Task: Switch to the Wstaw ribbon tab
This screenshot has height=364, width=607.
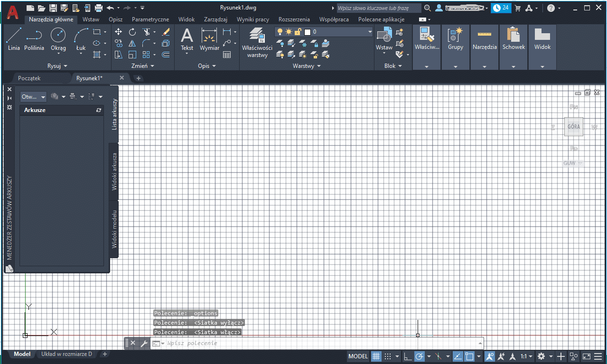Action: [91, 19]
